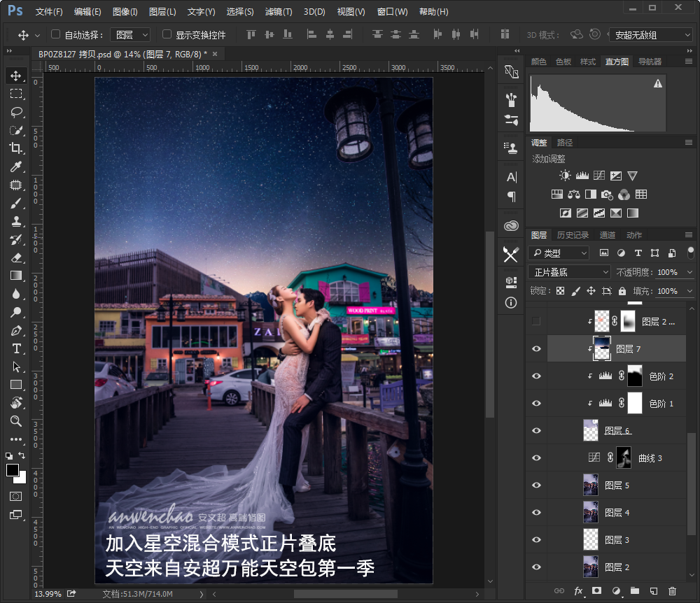The image size is (700, 603).
Task: Add Levels adjustment from panel
Action: (x=582, y=176)
